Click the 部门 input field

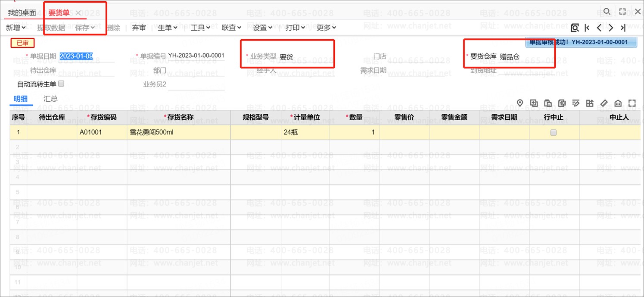coord(196,70)
